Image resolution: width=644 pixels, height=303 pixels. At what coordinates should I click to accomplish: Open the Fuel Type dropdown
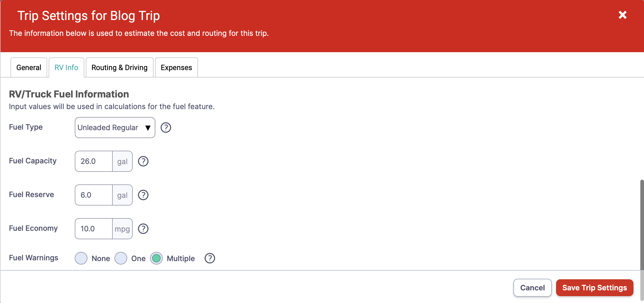[x=115, y=128]
